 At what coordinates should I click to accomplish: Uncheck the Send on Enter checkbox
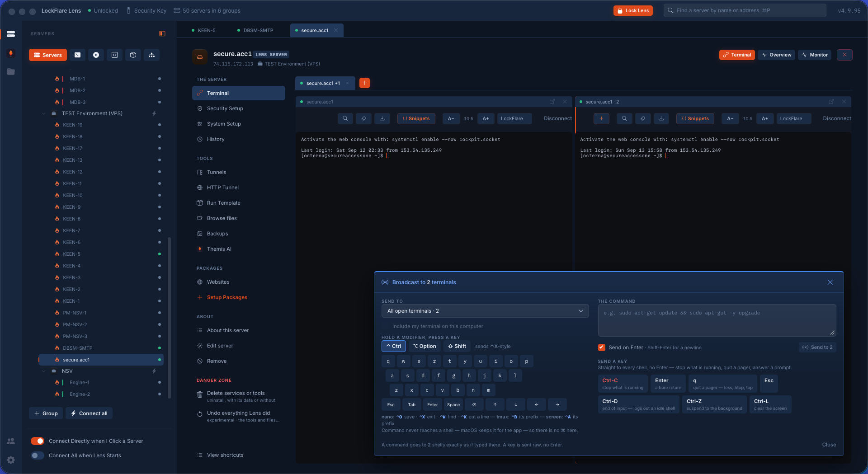point(602,347)
